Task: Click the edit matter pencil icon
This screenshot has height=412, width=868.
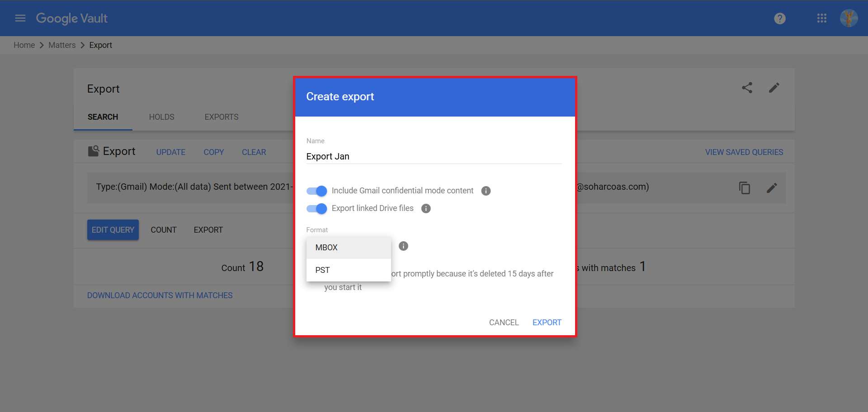Action: pos(774,88)
